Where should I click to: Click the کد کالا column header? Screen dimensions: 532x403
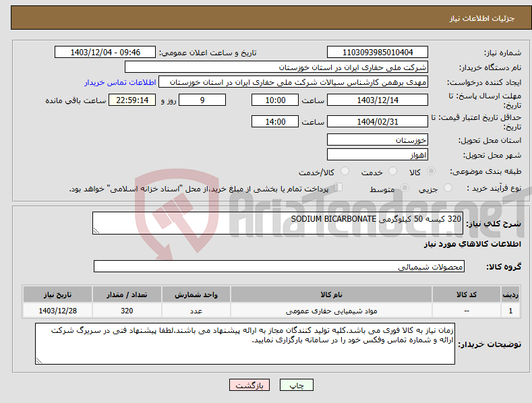tap(467, 294)
